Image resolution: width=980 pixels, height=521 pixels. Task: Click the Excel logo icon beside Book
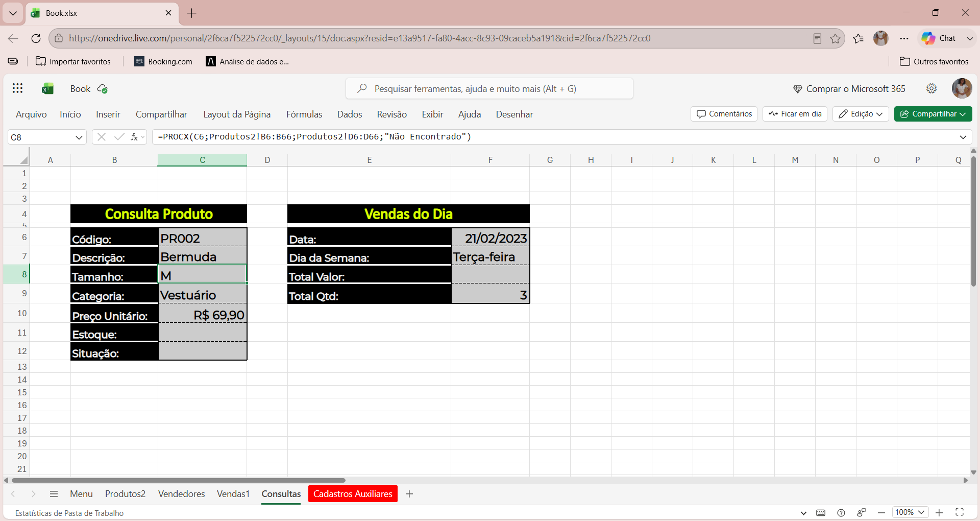[47, 89]
